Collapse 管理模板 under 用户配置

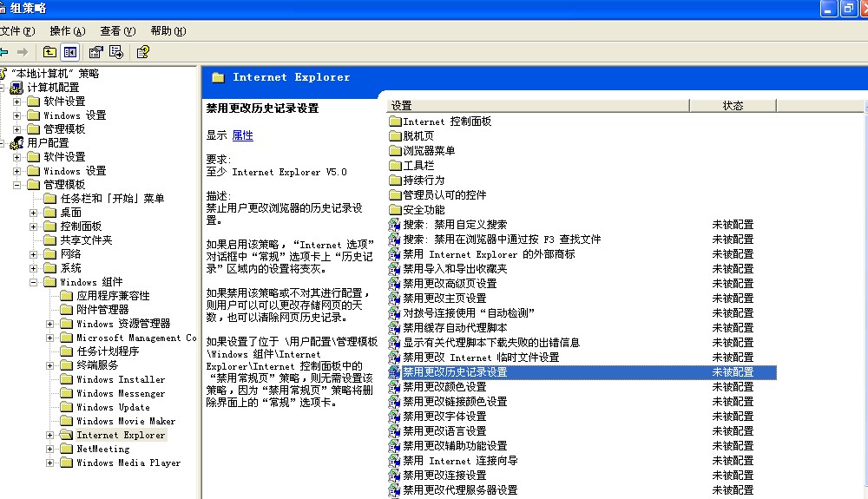click(x=16, y=185)
